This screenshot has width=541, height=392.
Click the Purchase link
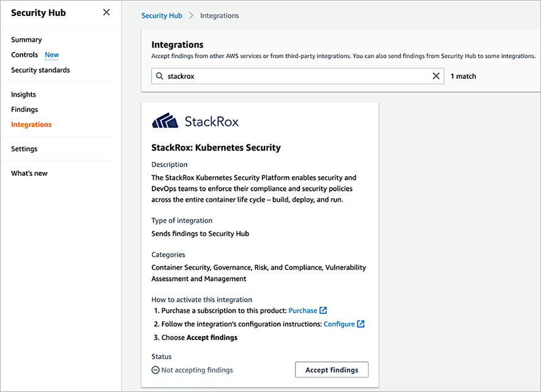click(302, 310)
